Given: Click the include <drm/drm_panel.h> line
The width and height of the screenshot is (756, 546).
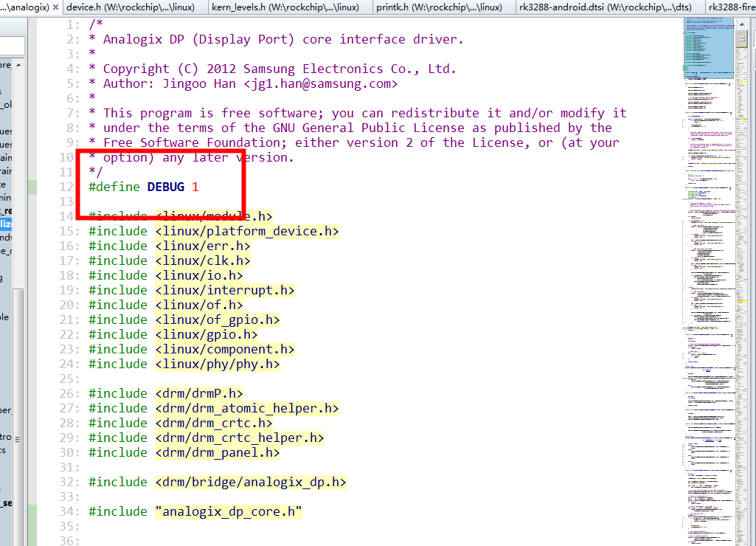Looking at the screenshot, I should [x=184, y=453].
